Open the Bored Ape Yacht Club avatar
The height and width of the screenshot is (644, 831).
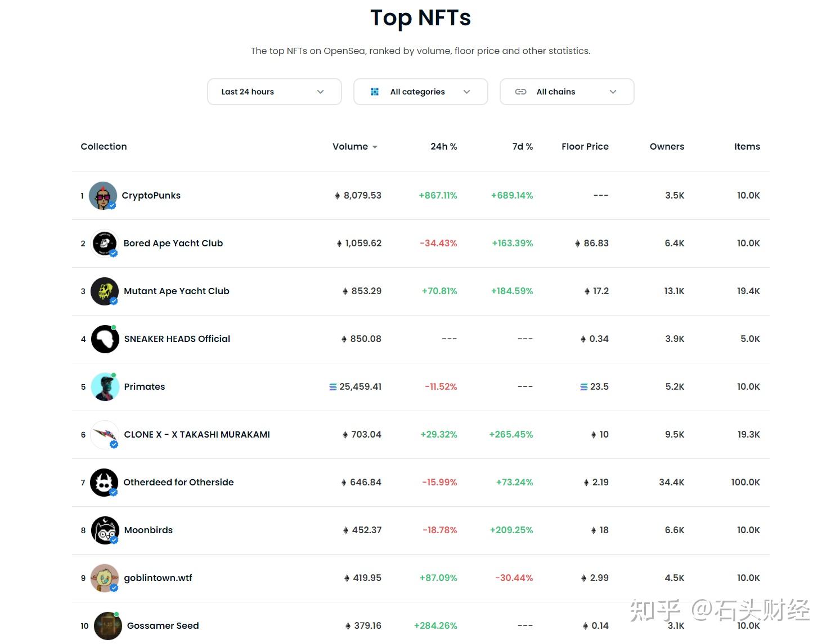(x=105, y=244)
